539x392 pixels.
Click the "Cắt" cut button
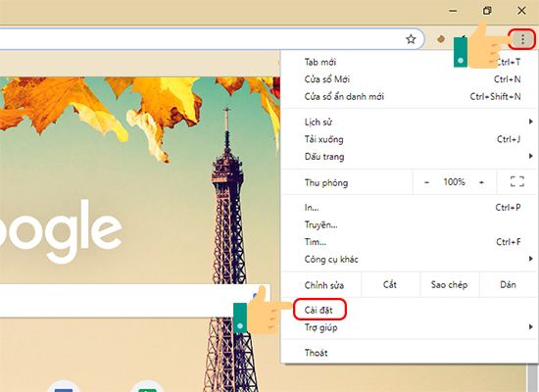390,285
